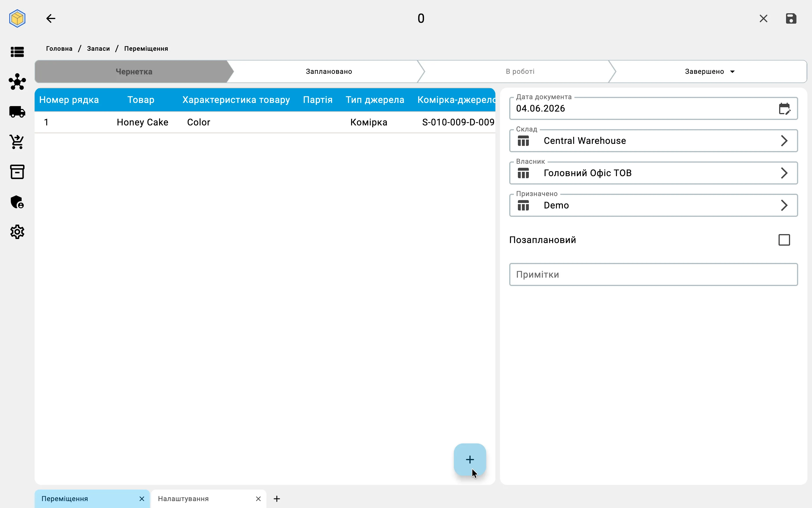Select the S-010-009-D-009 cell
The image size is (812, 508).
click(x=458, y=122)
